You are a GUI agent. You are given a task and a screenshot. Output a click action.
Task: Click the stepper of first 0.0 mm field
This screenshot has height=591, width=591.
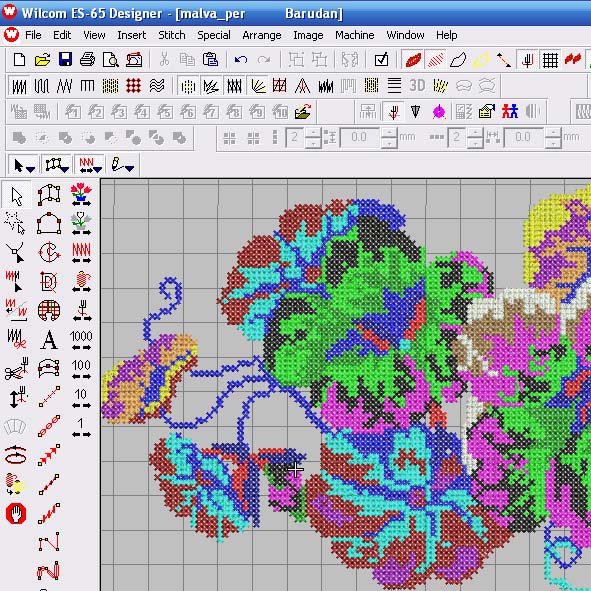(x=389, y=138)
